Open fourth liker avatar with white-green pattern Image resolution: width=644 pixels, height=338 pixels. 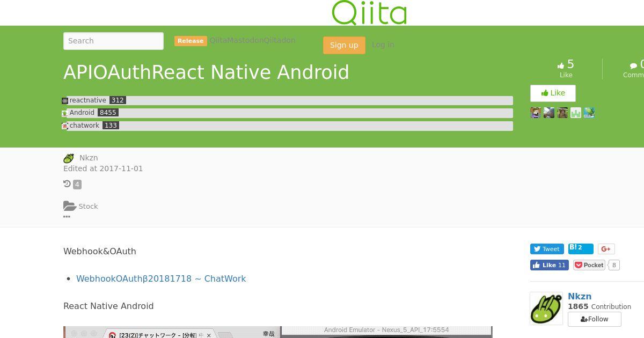point(576,113)
